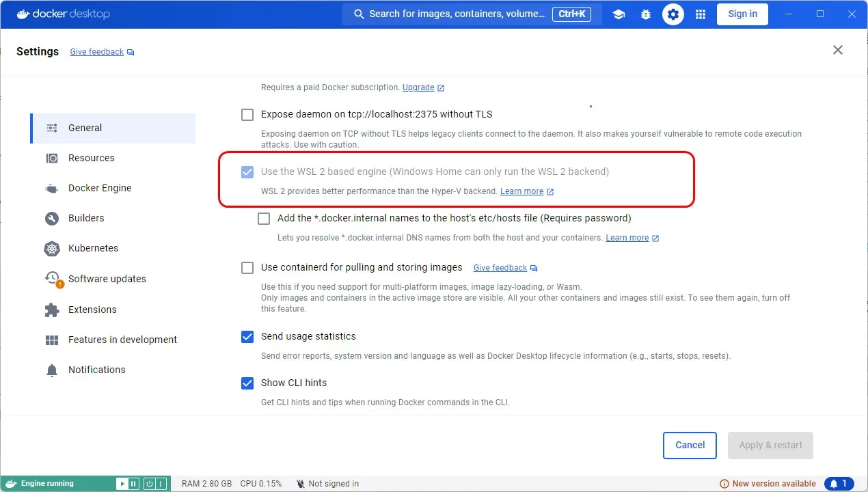Click the Not signed in plug icon
The width and height of the screenshot is (868, 492).
point(301,484)
